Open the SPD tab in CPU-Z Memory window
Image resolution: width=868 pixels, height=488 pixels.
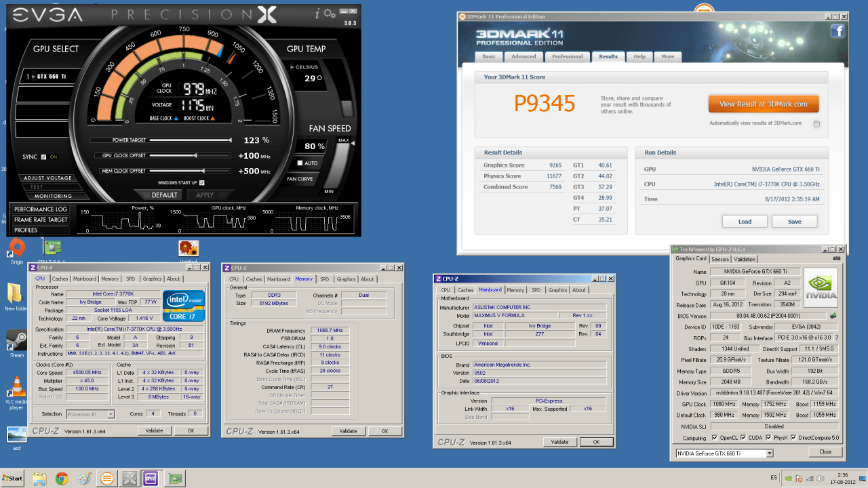325,279
